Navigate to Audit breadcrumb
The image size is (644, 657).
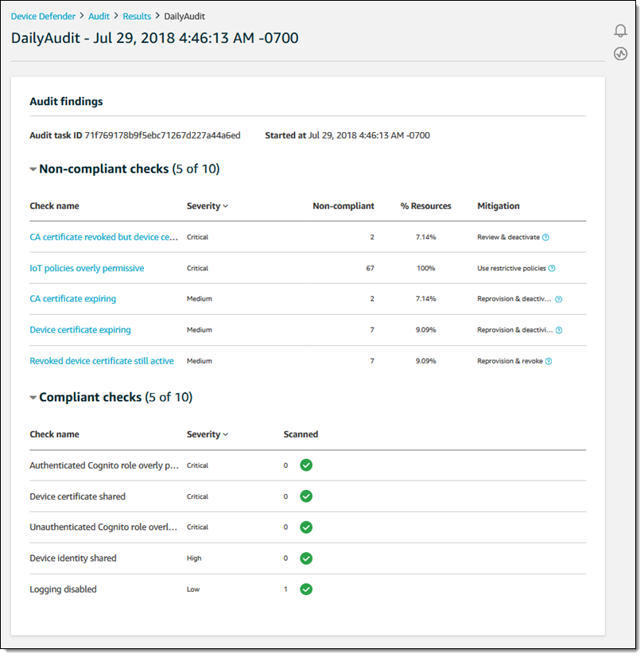click(x=99, y=16)
